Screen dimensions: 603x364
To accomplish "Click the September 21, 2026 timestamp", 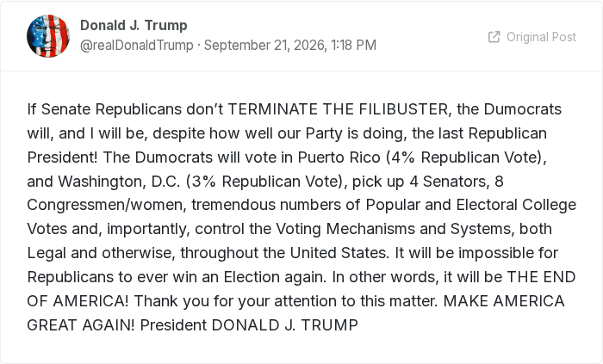I will pos(290,46).
